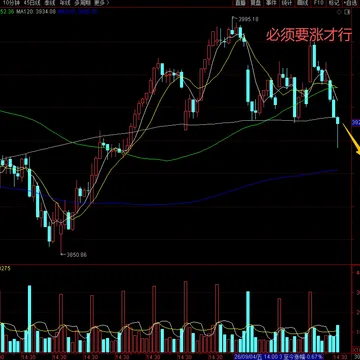This screenshot has height=360, width=360.
Task: Open the 统计 toolbar button
Action: (x=286, y=3)
